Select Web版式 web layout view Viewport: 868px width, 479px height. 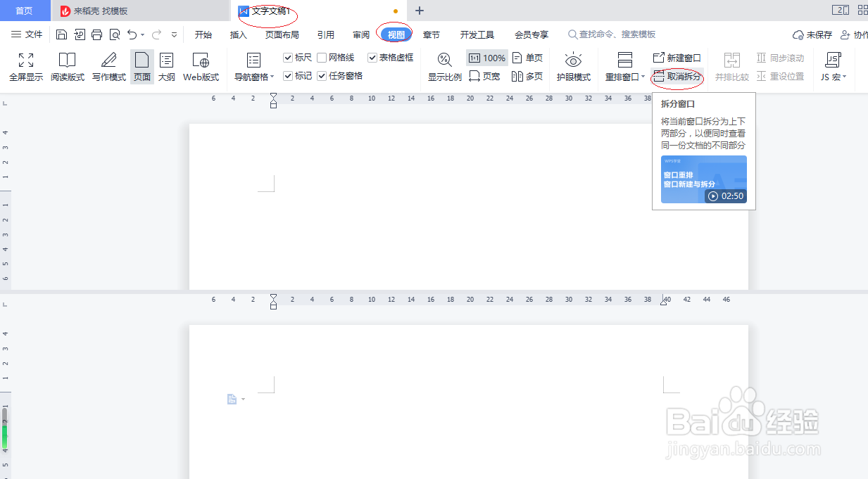click(201, 67)
